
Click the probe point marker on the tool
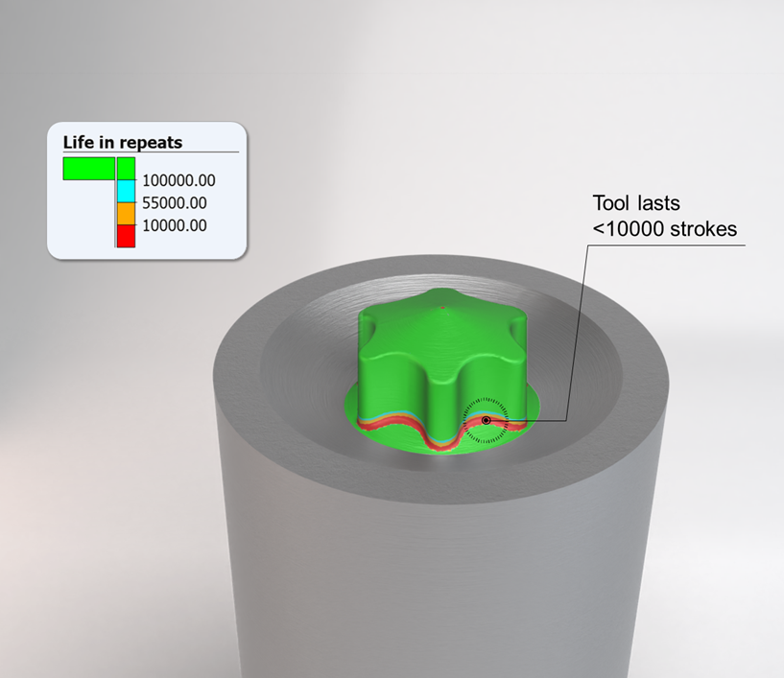tap(486, 421)
